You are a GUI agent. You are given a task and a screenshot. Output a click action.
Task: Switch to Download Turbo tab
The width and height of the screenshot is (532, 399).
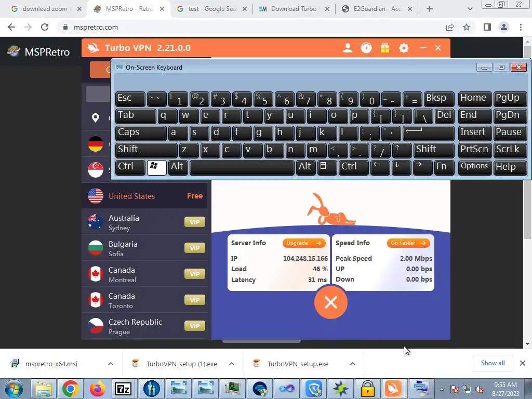(294, 9)
